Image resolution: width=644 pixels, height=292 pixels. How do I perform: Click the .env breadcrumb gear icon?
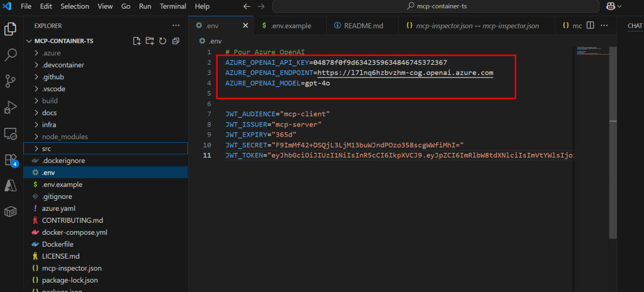tap(202, 41)
